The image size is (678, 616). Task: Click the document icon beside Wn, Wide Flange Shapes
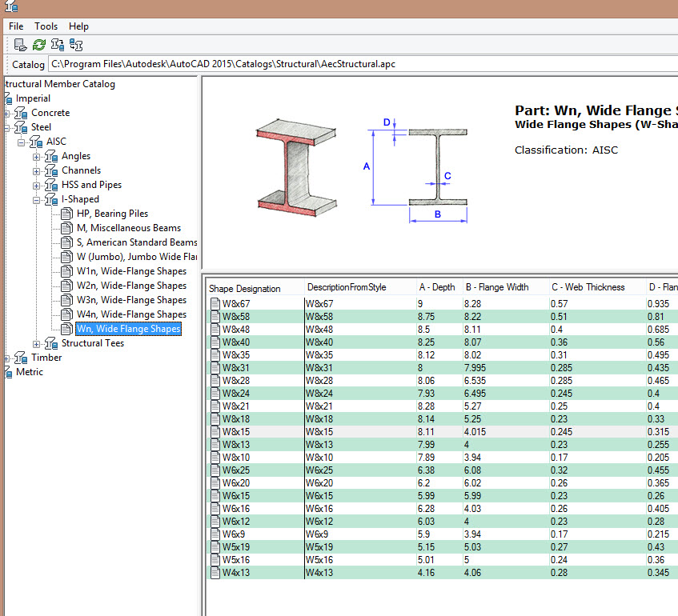(x=66, y=328)
